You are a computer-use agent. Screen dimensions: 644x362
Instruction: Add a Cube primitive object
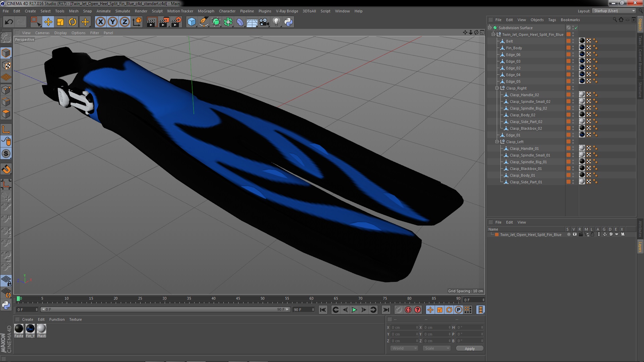click(192, 22)
